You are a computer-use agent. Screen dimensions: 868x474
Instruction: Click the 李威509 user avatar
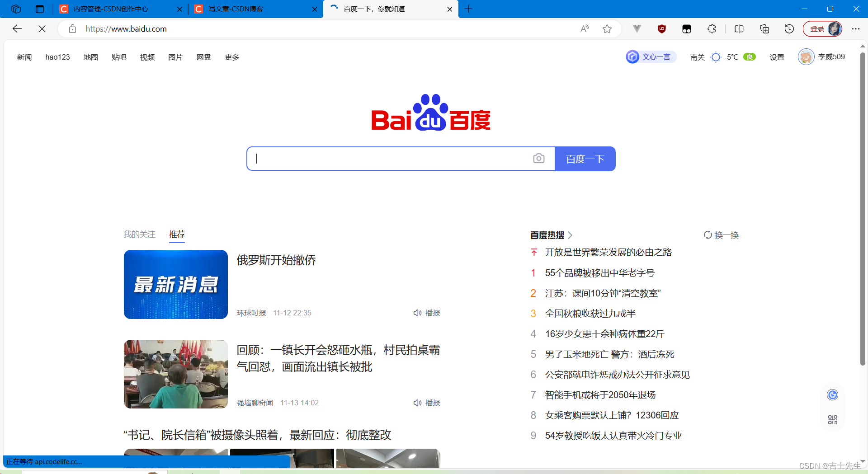806,57
